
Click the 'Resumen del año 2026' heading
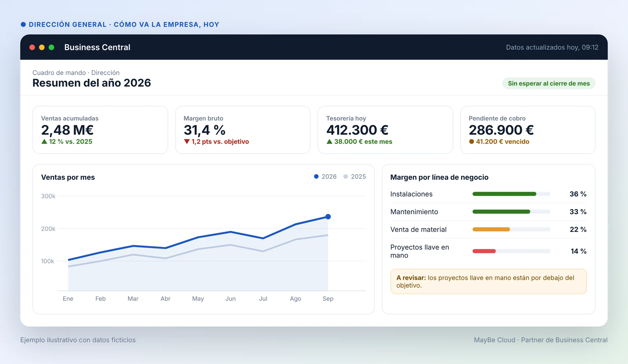[x=91, y=83]
